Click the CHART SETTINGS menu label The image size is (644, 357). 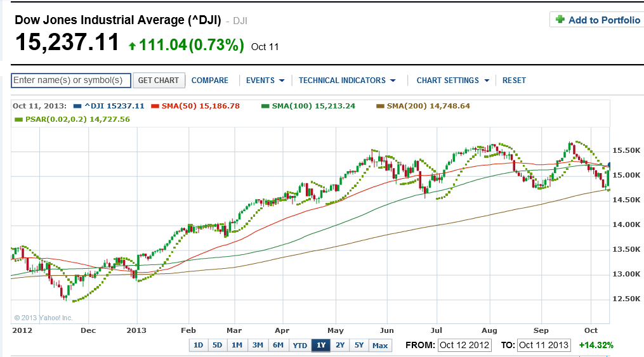448,81
